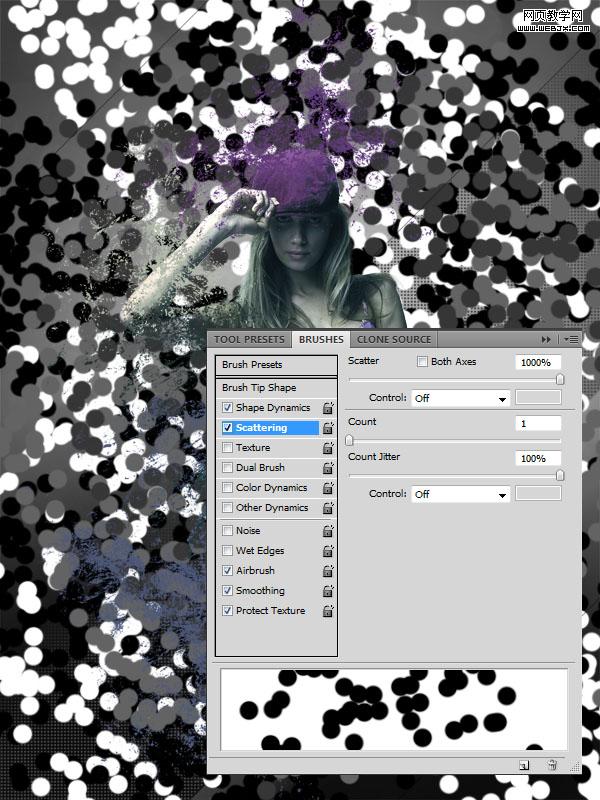This screenshot has height=800, width=600.
Task: Click lock icon beside Color Dynamics
Action: pyautogui.click(x=328, y=488)
